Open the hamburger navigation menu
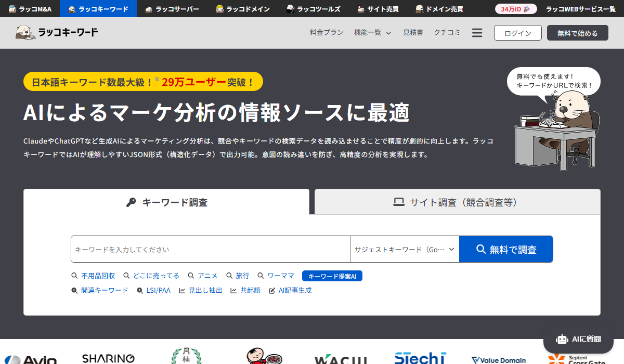This screenshot has width=624, height=364. (477, 32)
